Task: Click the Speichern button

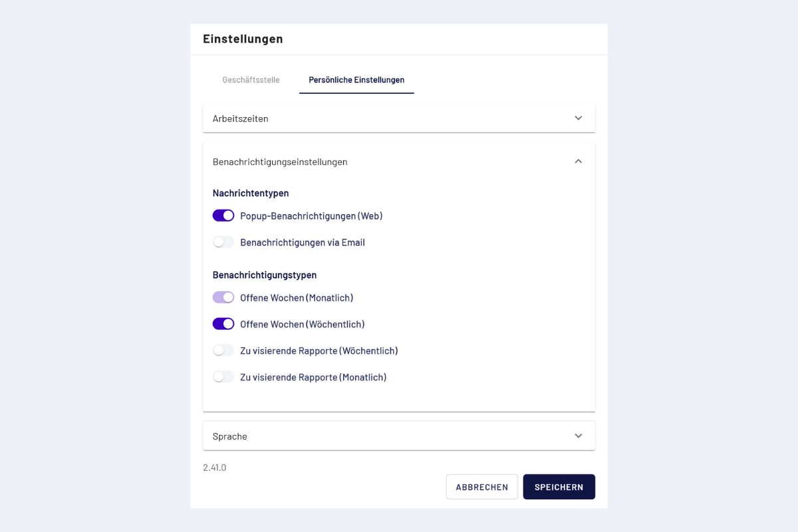Action: (x=559, y=487)
